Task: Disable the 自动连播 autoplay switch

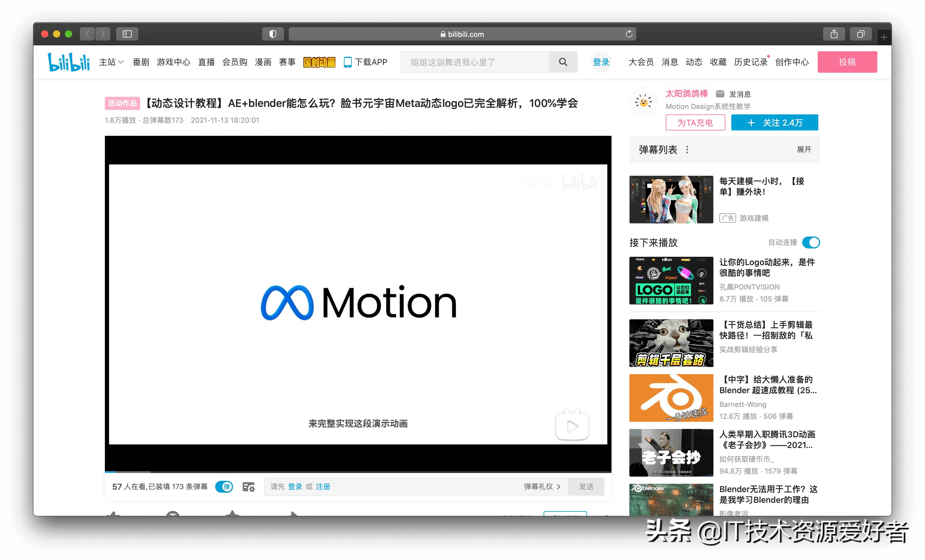Action: coord(811,242)
